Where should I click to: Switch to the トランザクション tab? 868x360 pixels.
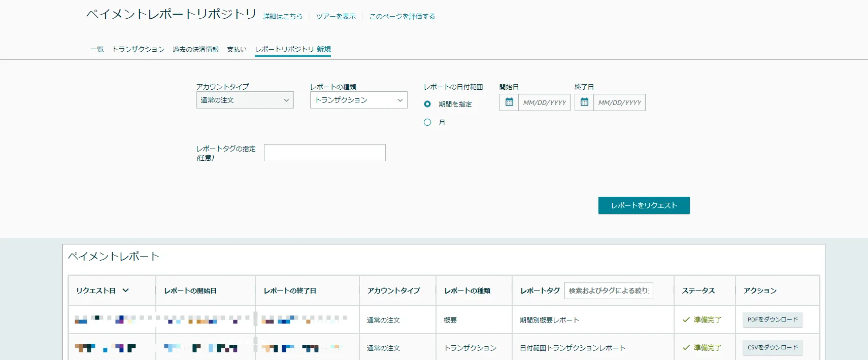138,49
